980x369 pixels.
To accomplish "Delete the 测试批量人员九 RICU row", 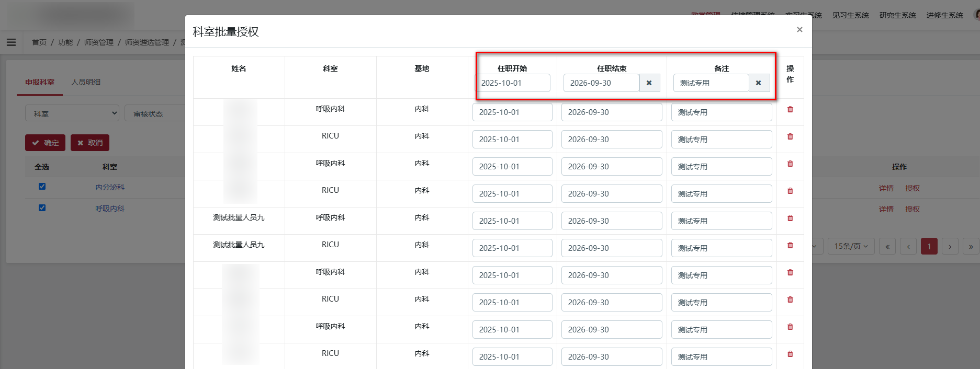I will 790,245.
